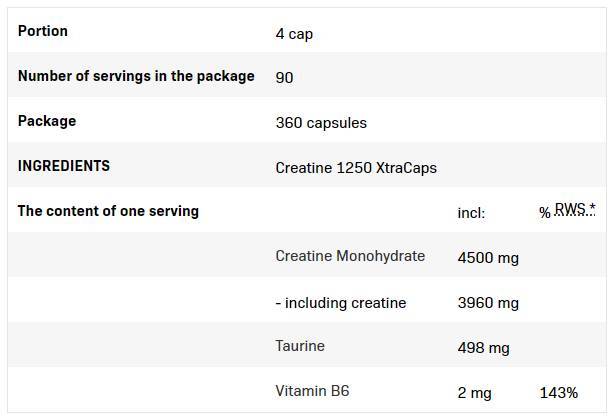Select the servings value "90"
This screenshot has width=615, height=419.
[x=284, y=77]
